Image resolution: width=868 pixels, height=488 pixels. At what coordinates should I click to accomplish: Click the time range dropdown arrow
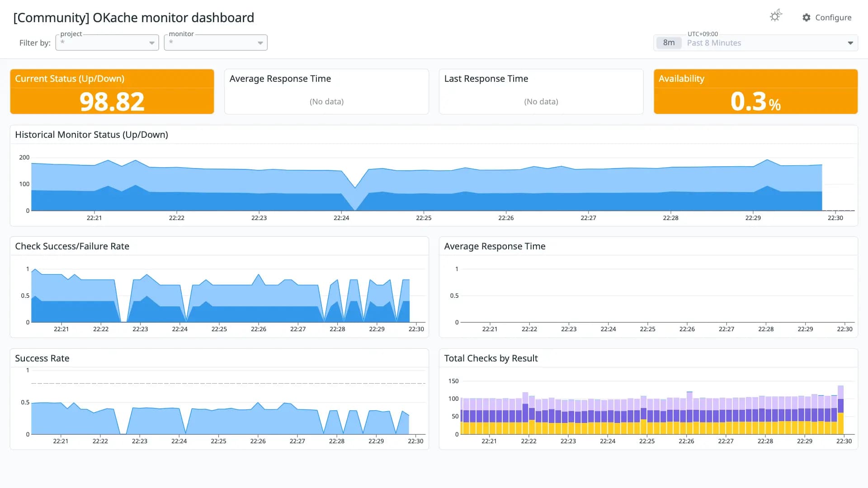[x=850, y=43]
